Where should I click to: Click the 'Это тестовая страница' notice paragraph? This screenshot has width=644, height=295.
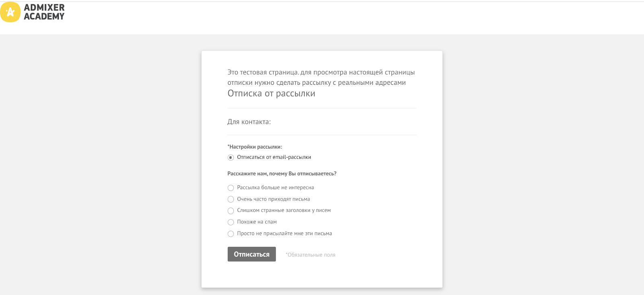[321, 78]
